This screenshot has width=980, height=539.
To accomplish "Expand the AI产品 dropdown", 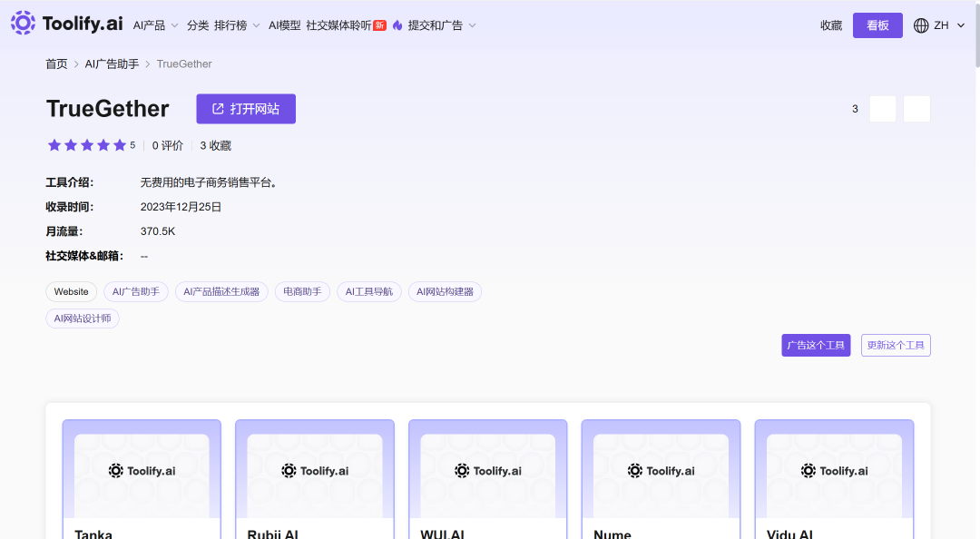I will [156, 25].
